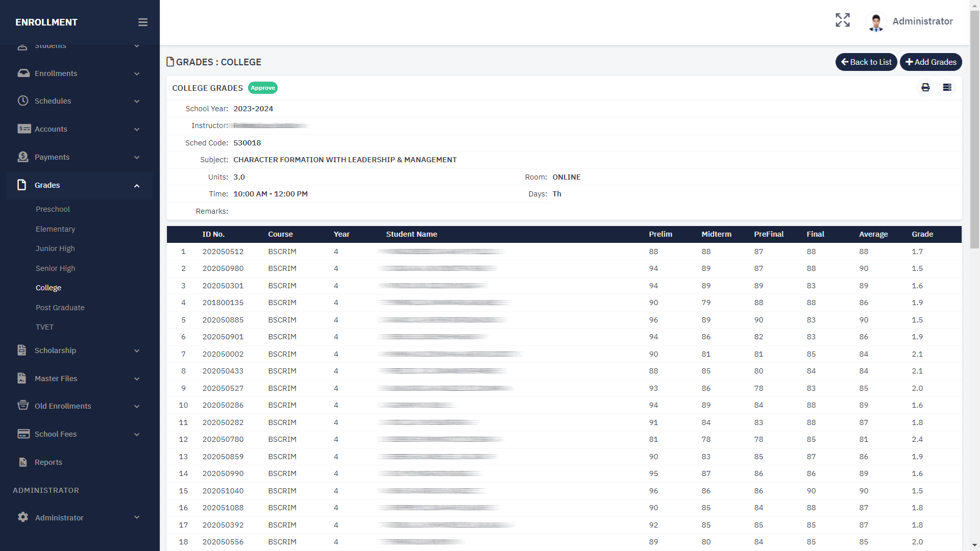The height and width of the screenshot is (551, 980).
Task: Expand the Scholarship sidebar menu
Action: tap(137, 351)
